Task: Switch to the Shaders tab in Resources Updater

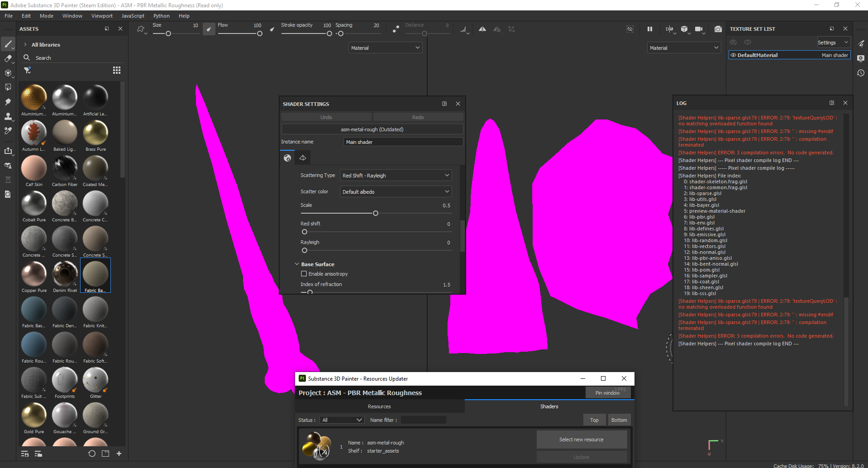Action: click(549, 406)
